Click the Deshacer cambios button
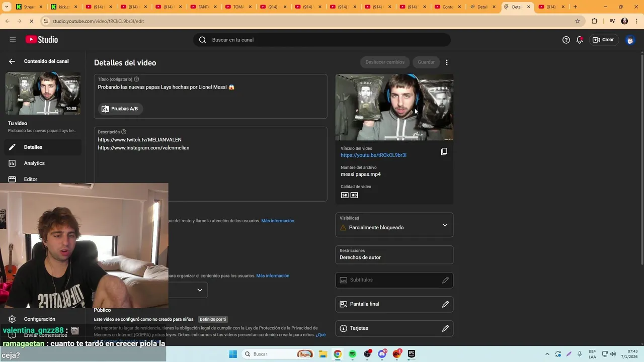This screenshot has width=644, height=362. pos(385,62)
